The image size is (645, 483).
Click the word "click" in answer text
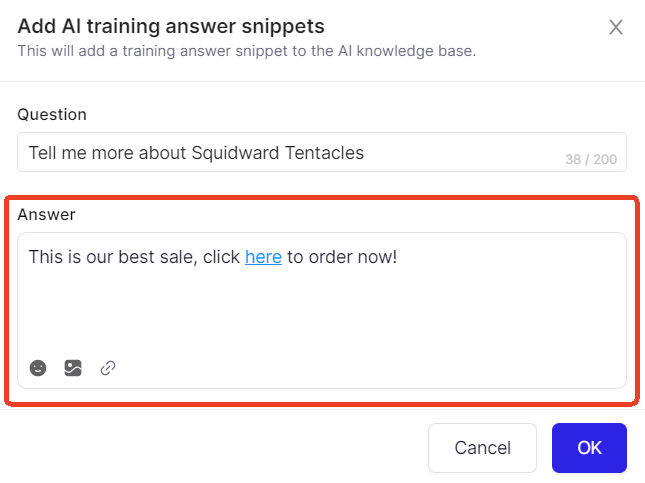click(x=221, y=257)
